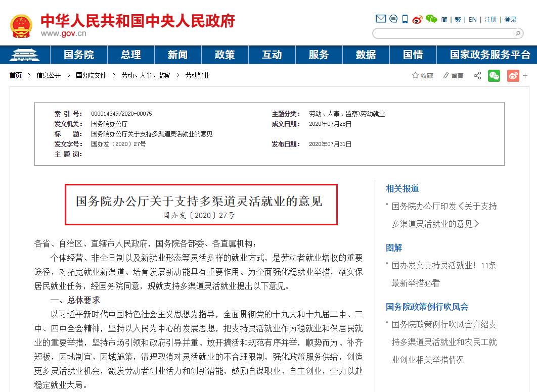Click the 注册 register link
Viewport: 537px width, 392px height.
point(490,20)
